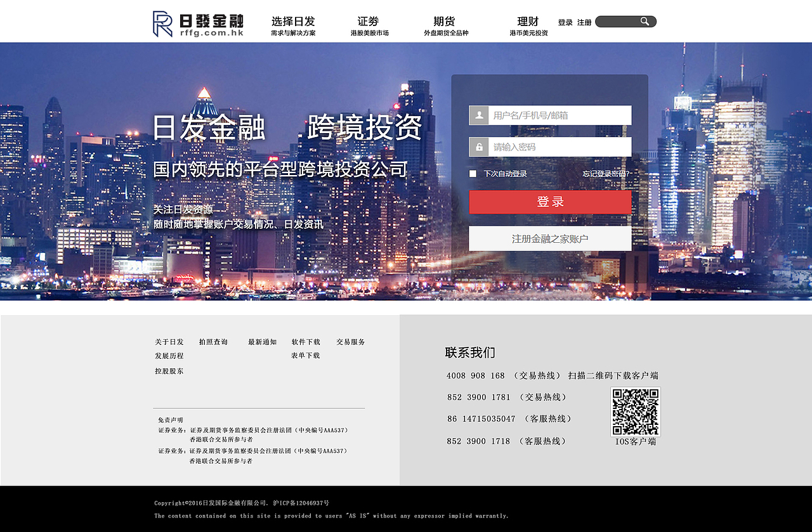Viewport: 812px width, 532px height.
Task: Click the 注册 link in the top bar
Action: point(583,21)
